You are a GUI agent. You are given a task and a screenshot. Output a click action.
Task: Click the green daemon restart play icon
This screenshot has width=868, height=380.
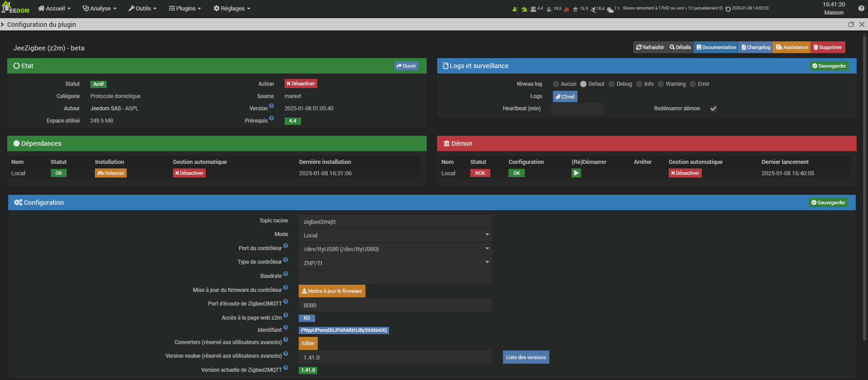(576, 173)
